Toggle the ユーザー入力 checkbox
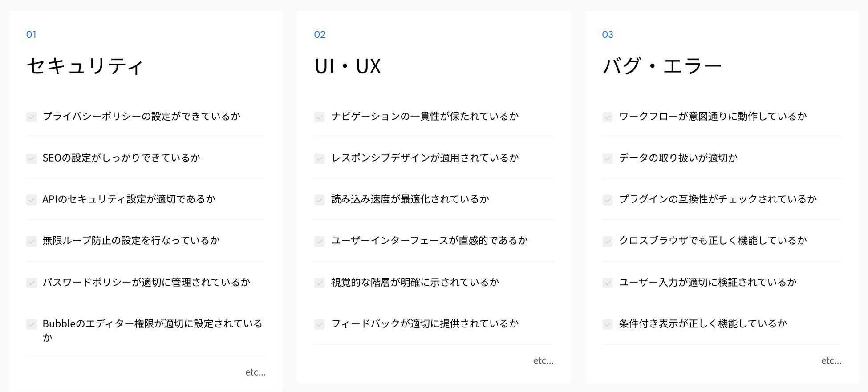This screenshot has width=868, height=392. [x=608, y=283]
